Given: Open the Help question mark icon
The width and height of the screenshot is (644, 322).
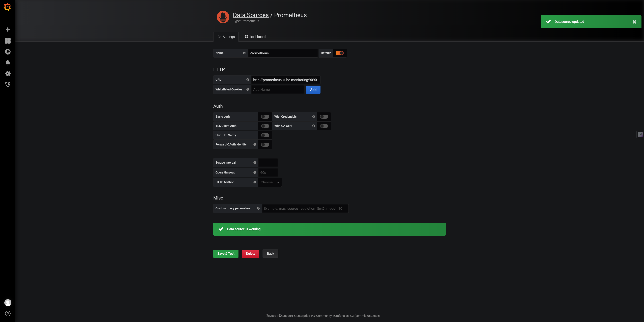Looking at the screenshot, I should 8,313.
